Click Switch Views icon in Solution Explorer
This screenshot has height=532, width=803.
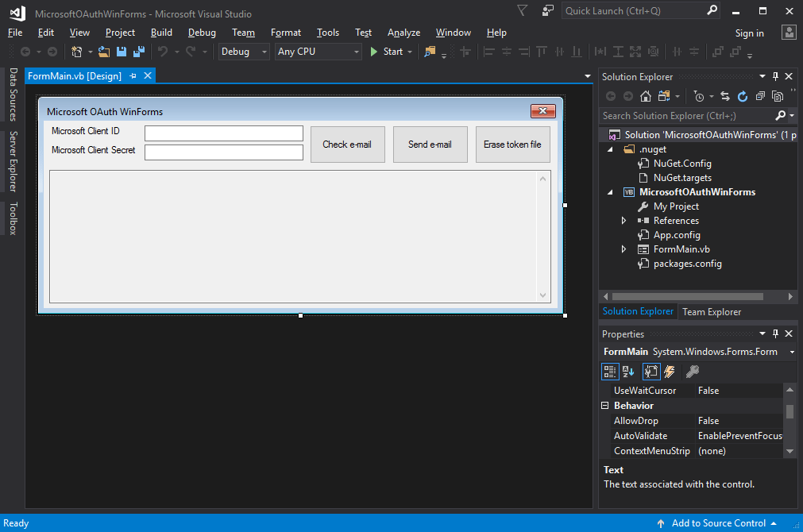pos(664,96)
